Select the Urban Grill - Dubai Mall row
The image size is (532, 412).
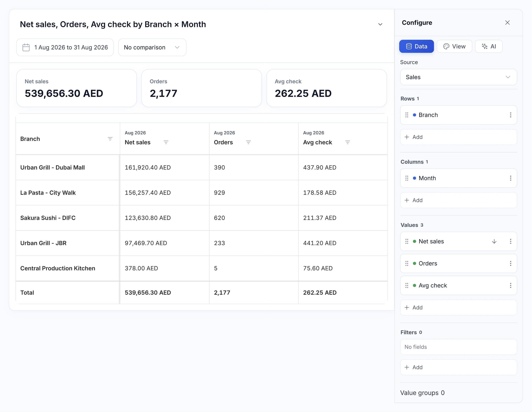point(201,167)
